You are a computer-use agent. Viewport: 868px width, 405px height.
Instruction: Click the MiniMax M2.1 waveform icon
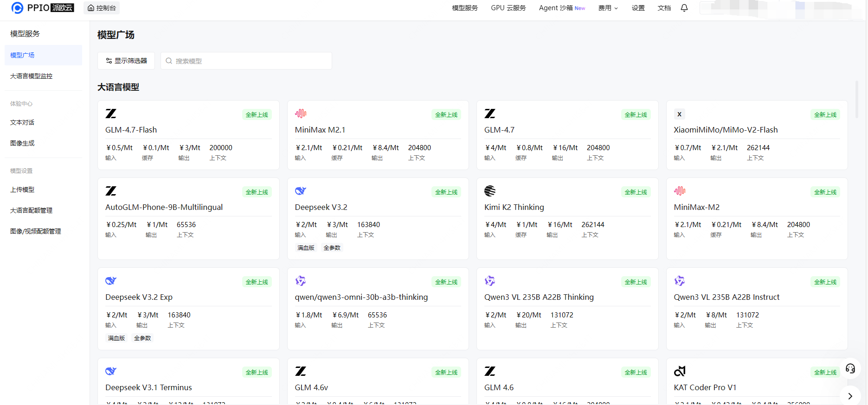tap(301, 114)
